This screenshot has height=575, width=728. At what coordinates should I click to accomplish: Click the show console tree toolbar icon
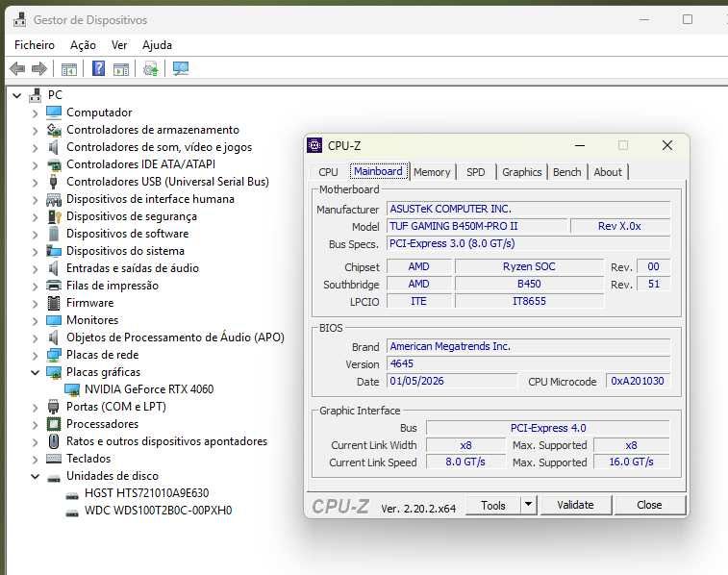coord(69,69)
